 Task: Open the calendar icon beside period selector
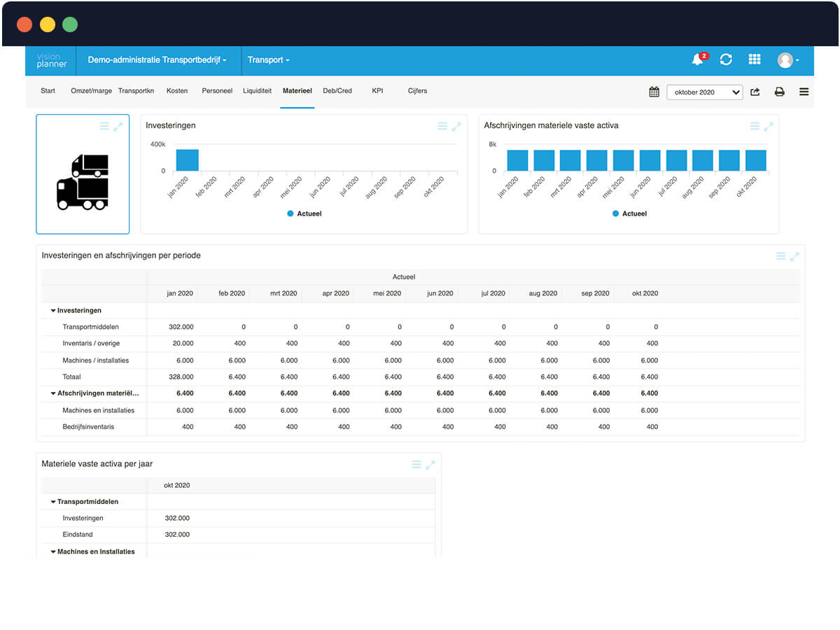click(x=654, y=92)
